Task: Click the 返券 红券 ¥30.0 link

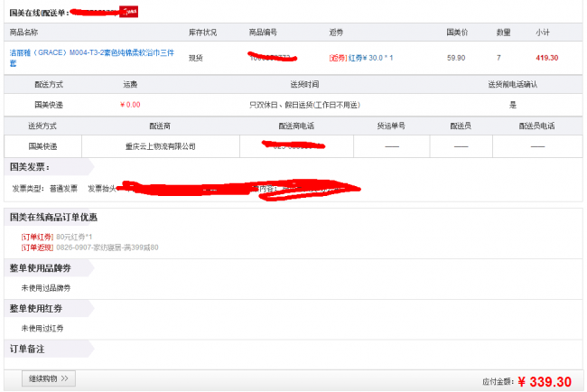Action: [x=361, y=58]
